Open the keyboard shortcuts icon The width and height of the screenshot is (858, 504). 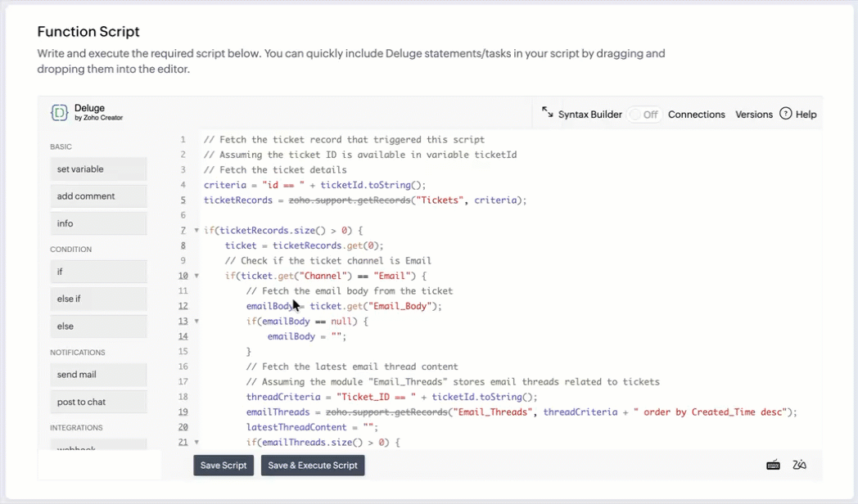click(773, 465)
